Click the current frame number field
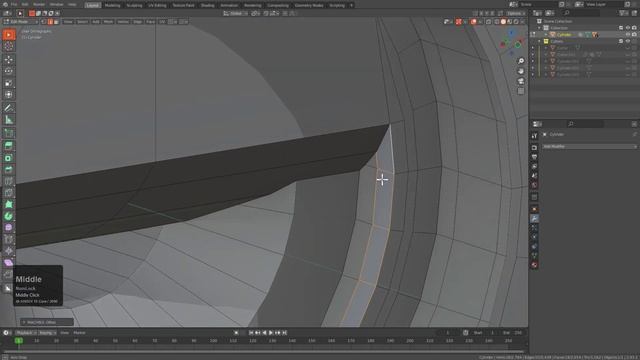640x360 pixels. point(448,333)
